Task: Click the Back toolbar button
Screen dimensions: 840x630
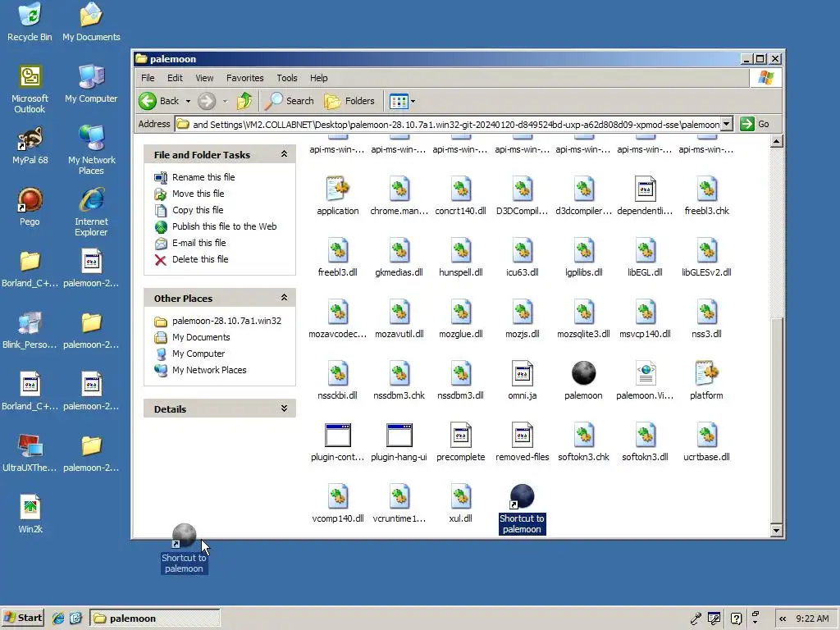Action: point(159,101)
